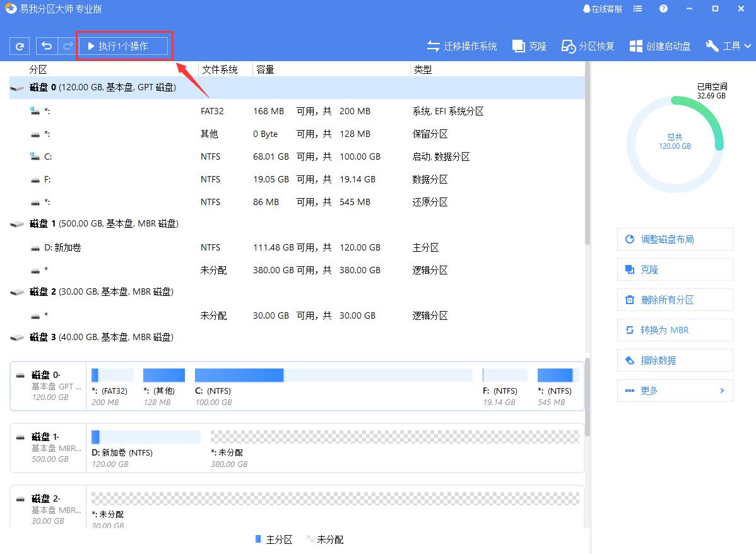Collapse the 磁盘 0 disk entry
Screen dimensions: 756x554
coord(17,87)
